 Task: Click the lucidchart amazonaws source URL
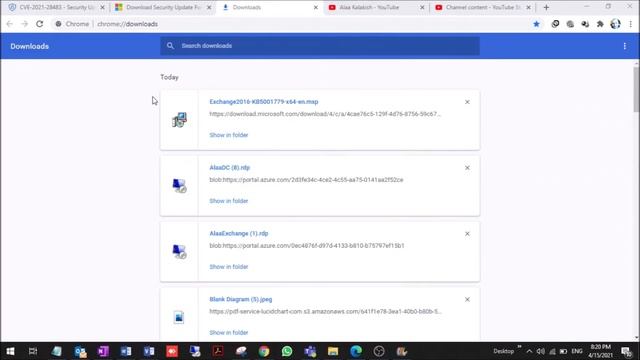pyautogui.click(x=325, y=311)
